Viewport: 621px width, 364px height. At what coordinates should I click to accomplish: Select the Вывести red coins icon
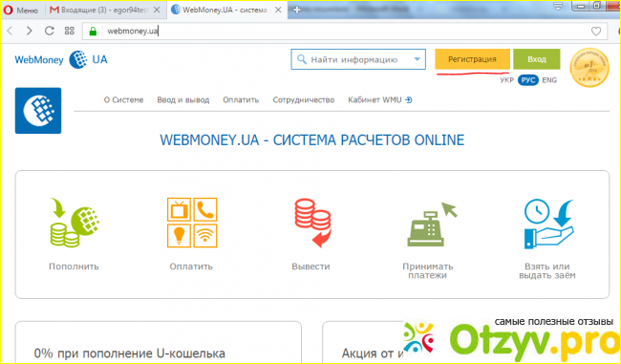pyautogui.click(x=312, y=223)
